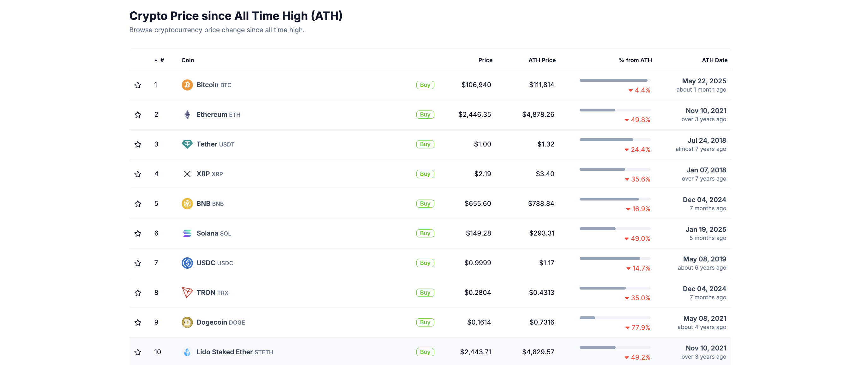Click the Tether USDT logo icon
Screen dimensions: 868x365
tap(187, 144)
